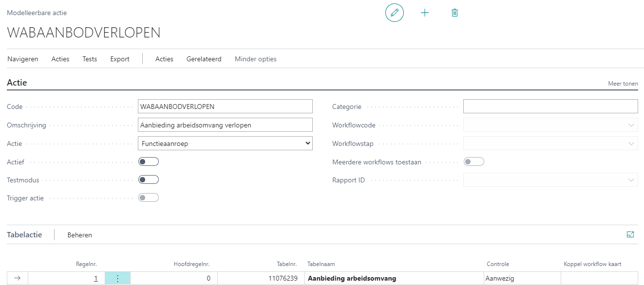This screenshot has width=644, height=285.
Task: Open the Navigeren menu
Action: tap(23, 59)
